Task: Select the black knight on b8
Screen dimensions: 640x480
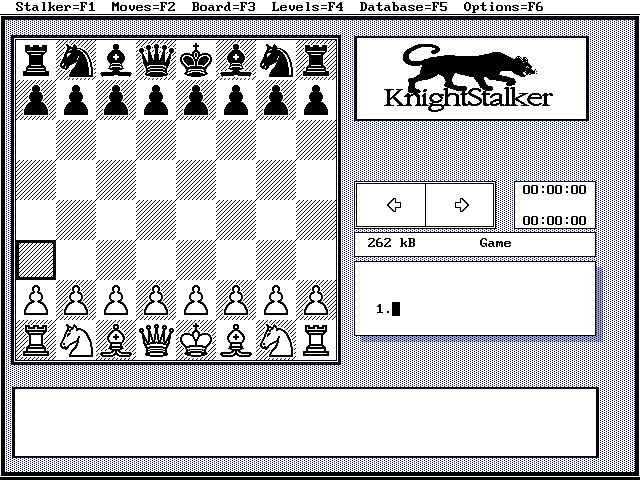Action: pyautogui.click(x=76, y=60)
